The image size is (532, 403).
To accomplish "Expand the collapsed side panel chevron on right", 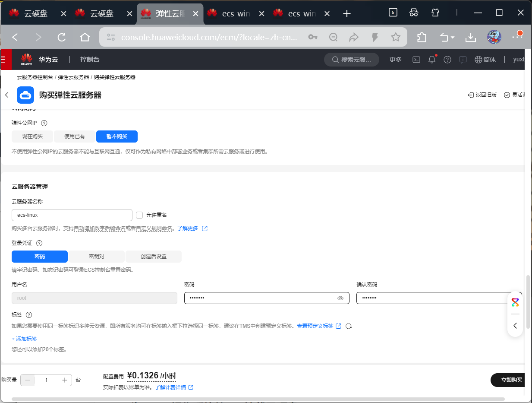I will pos(515,326).
